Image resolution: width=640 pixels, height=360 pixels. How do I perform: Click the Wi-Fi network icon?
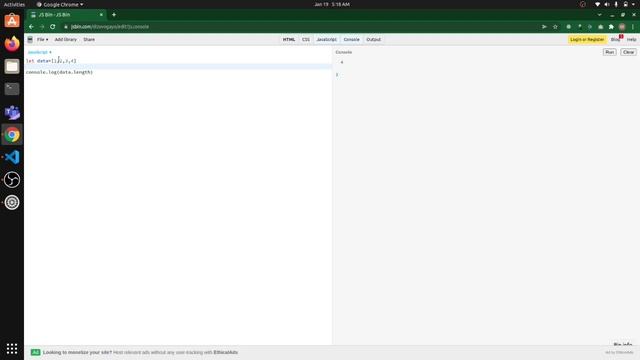tap(598, 4)
